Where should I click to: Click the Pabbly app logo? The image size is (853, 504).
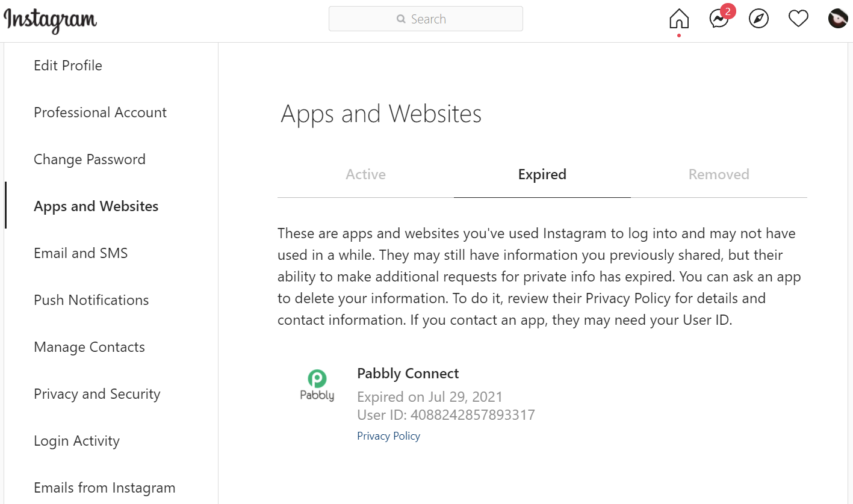(317, 386)
